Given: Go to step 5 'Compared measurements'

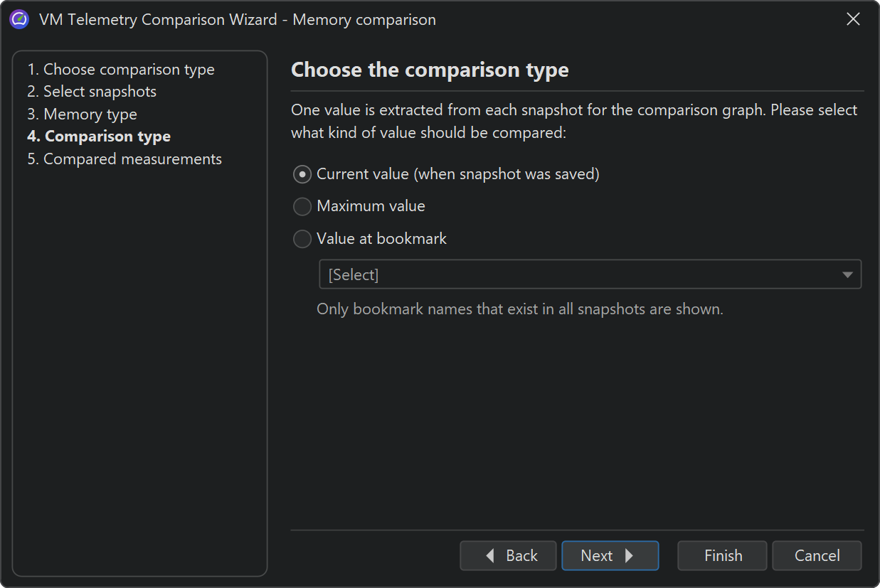Looking at the screenshot, I should click(124, 159).
